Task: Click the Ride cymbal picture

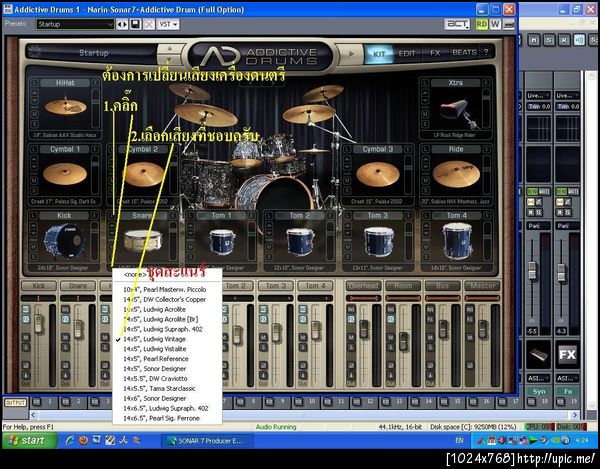Action: 456,174
